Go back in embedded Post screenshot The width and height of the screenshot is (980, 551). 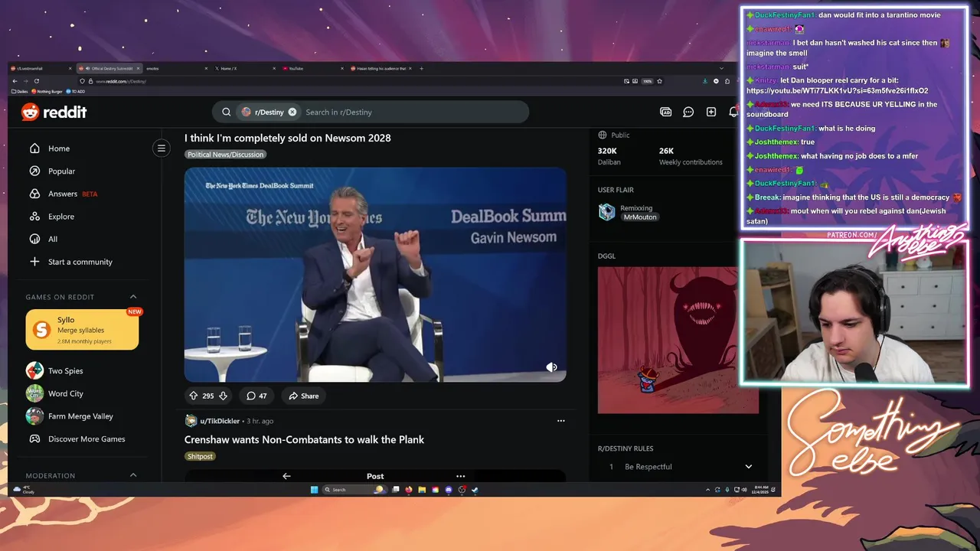[x=286, y=476]
